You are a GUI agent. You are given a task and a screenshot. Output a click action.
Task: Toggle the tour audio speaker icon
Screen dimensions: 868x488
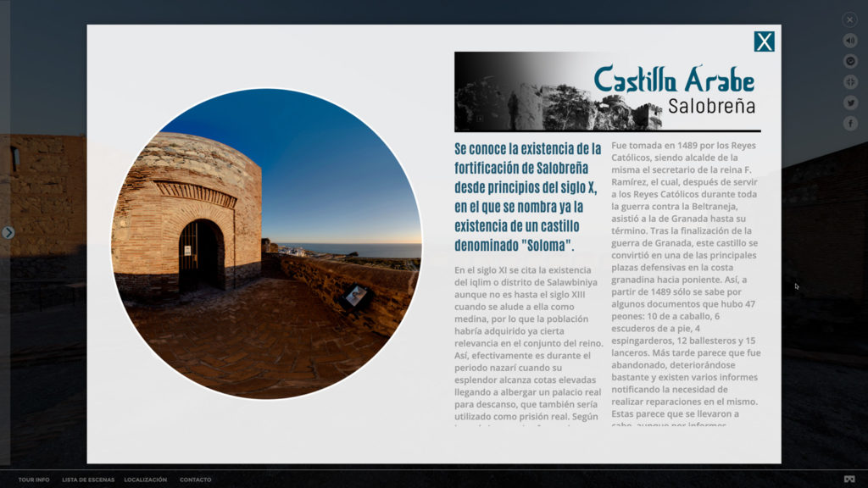point(850,41)
